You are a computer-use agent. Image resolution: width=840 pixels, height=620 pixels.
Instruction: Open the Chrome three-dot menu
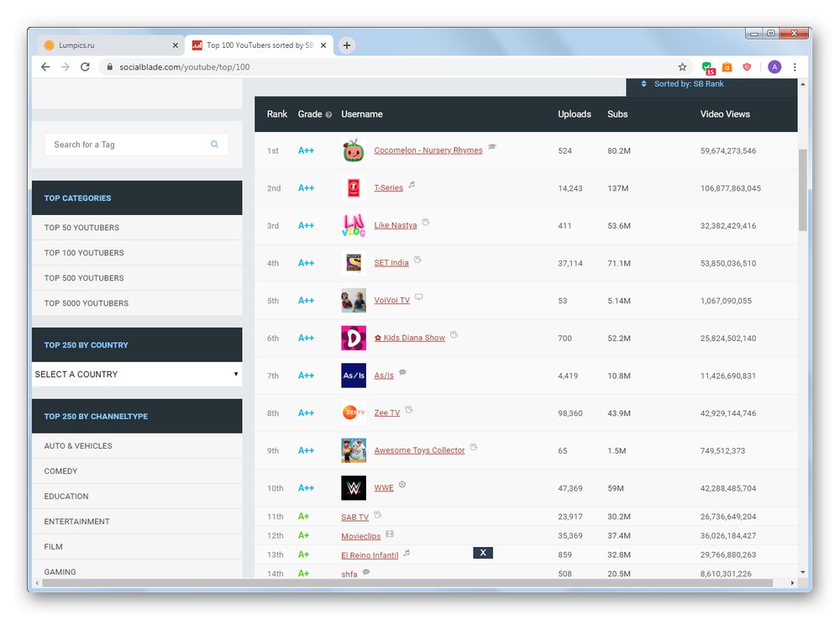tap(795, 67)
